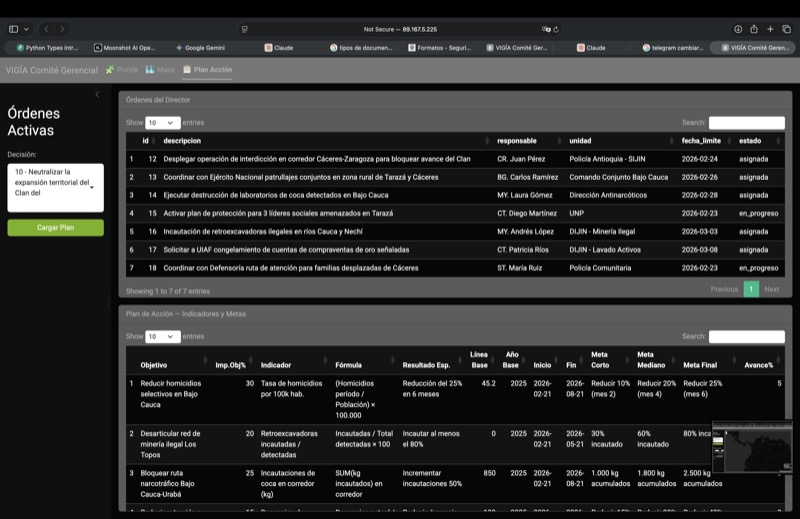Open the Decisión dropdown selector
The height and width of the screenshot is (519, 800).
55,188
